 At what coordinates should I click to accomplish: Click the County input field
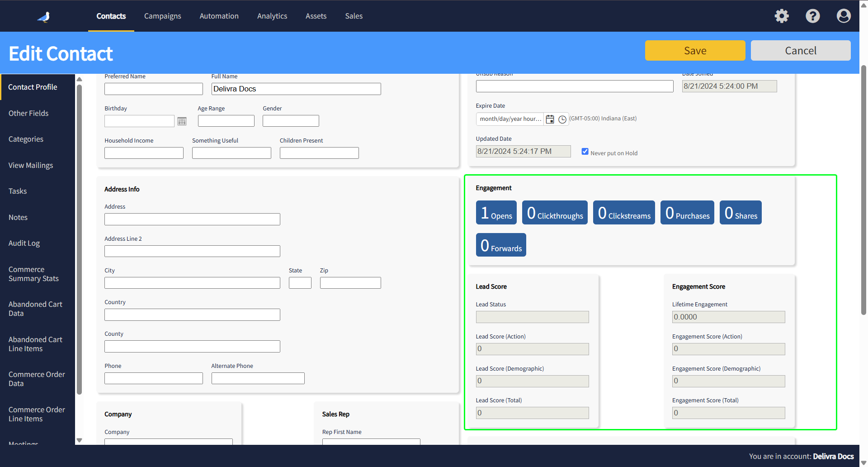coord(192,346)
